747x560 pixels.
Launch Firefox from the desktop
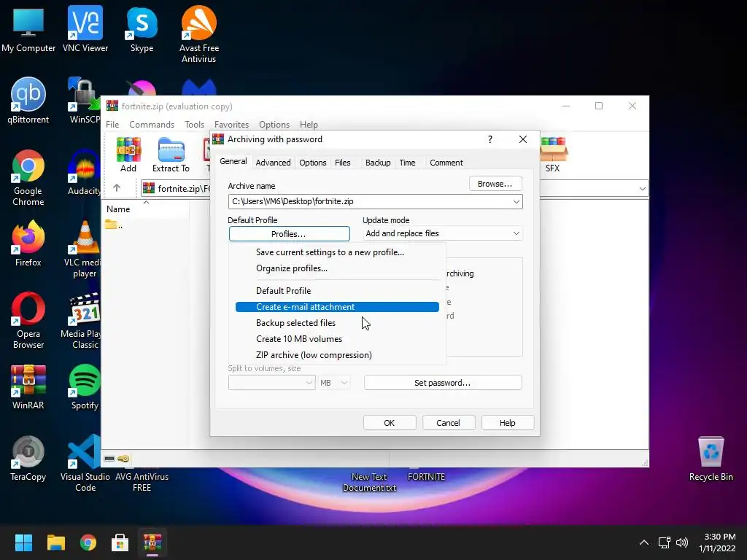28,244
